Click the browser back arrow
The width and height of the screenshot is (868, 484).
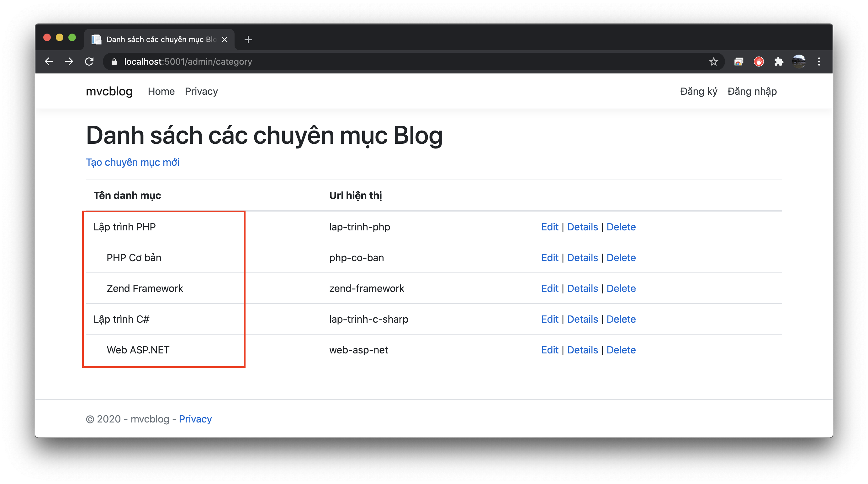click(x=49, y=62)
